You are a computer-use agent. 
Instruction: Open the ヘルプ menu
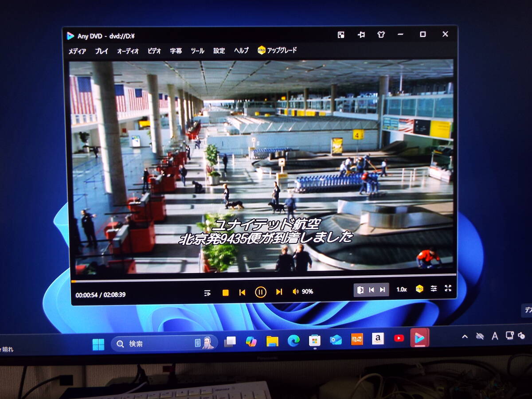pyautogui.click(x=241, y=51)
